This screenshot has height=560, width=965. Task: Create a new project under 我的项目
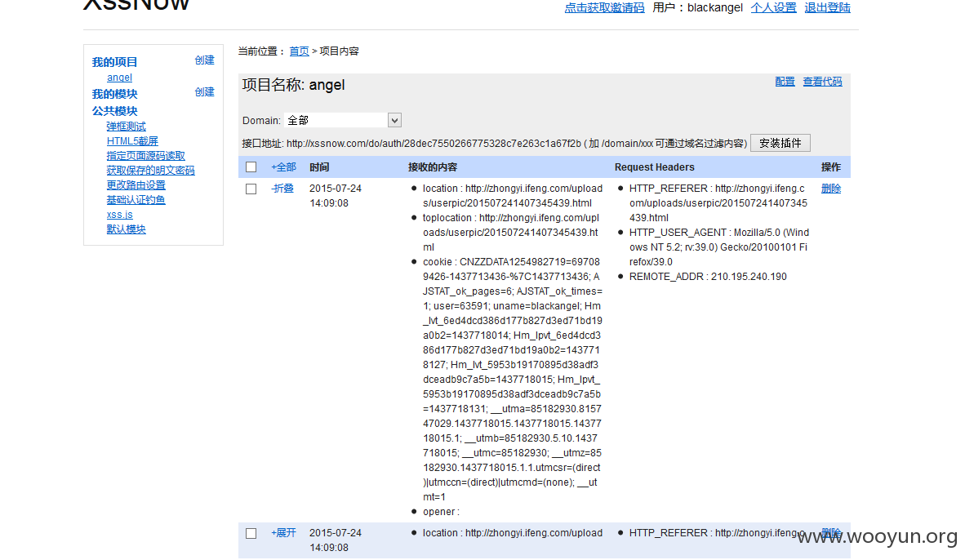[204, 60]
